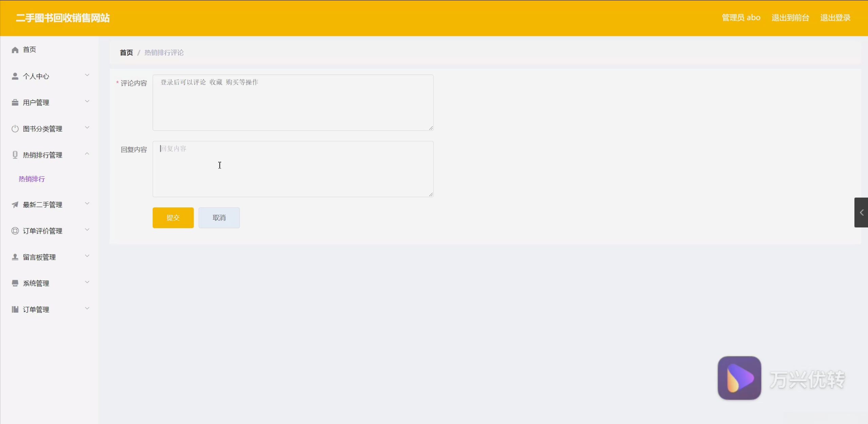This screenshot has height=424, width=868.
Task: Expand the 订单管理 chevron
Action: [x=87, y=308]
